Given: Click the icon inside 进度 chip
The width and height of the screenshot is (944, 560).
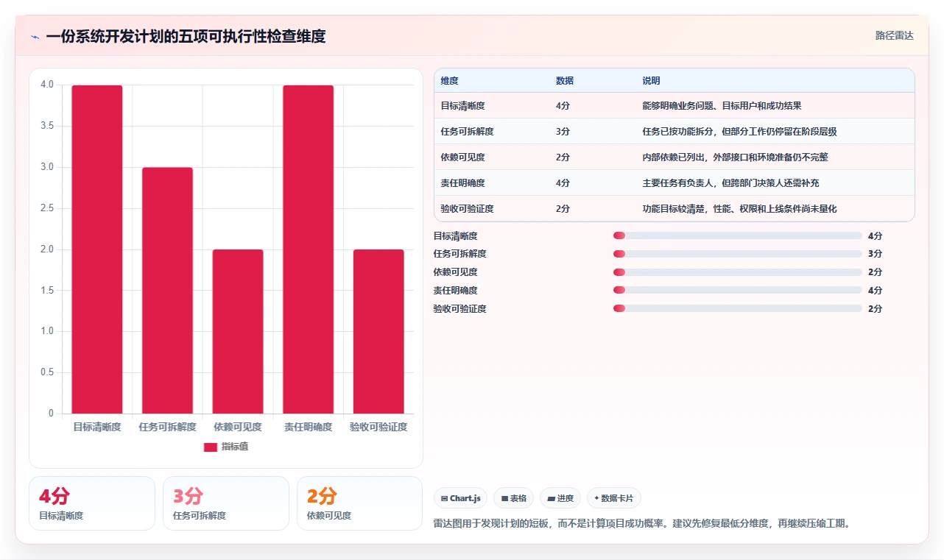Looking at the screenshot, I should coord(551,499).
